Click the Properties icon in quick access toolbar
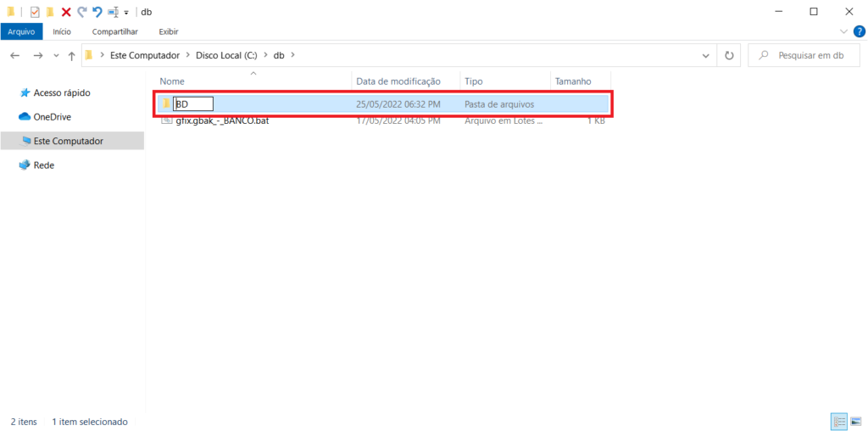This screenshot has height=431, width=868. (x=35, y=12)
